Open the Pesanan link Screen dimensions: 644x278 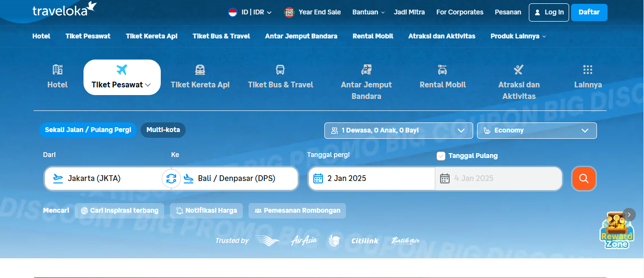tap(508, 12)
